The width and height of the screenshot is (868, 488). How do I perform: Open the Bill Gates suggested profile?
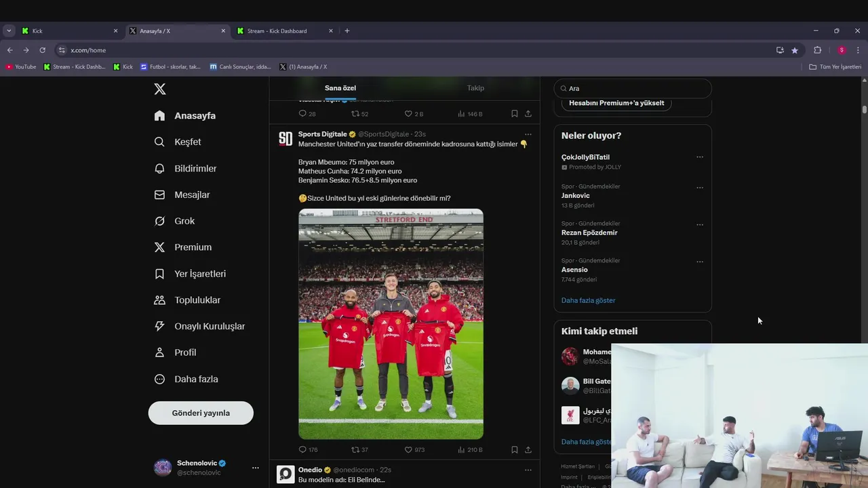pos(588,386)
